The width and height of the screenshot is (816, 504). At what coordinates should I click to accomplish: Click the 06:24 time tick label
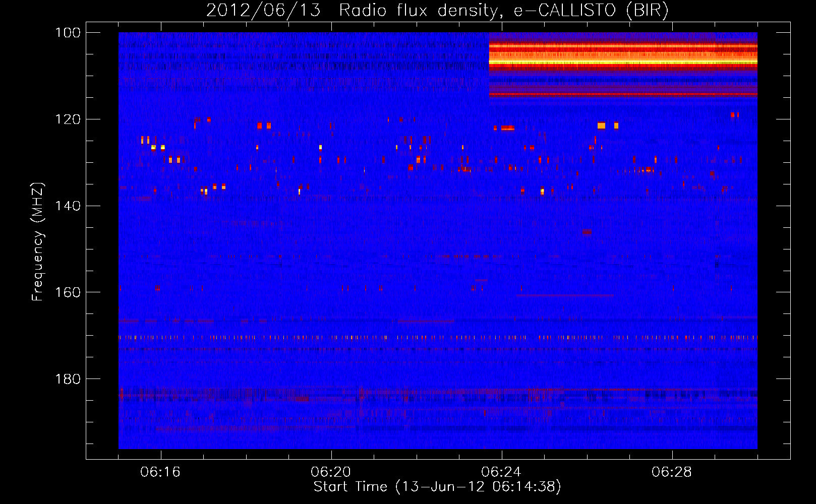click(x=501, y=472)
